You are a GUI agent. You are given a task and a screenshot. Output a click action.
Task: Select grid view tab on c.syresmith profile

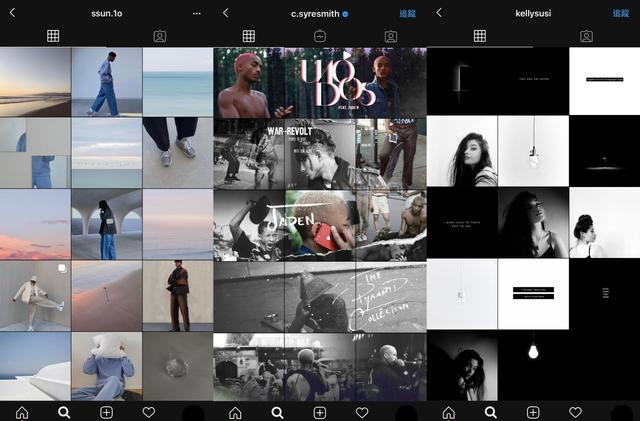coord(249,36)
